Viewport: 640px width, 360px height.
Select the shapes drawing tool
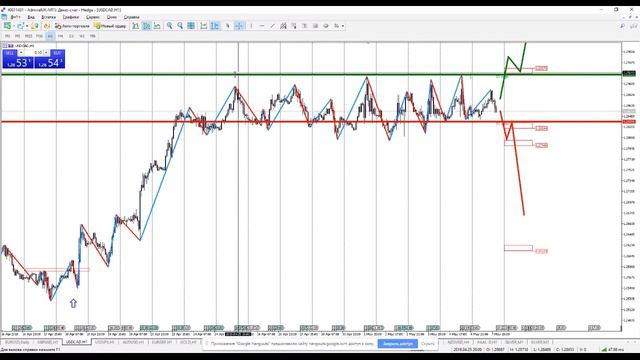(x=326, y=26)
